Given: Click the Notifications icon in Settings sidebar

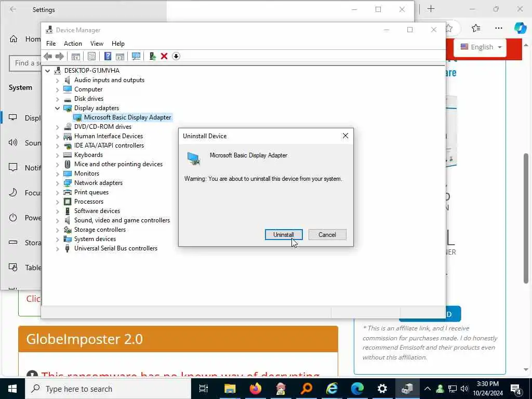Looking at the screenshot, I should [x=13, y=167].
